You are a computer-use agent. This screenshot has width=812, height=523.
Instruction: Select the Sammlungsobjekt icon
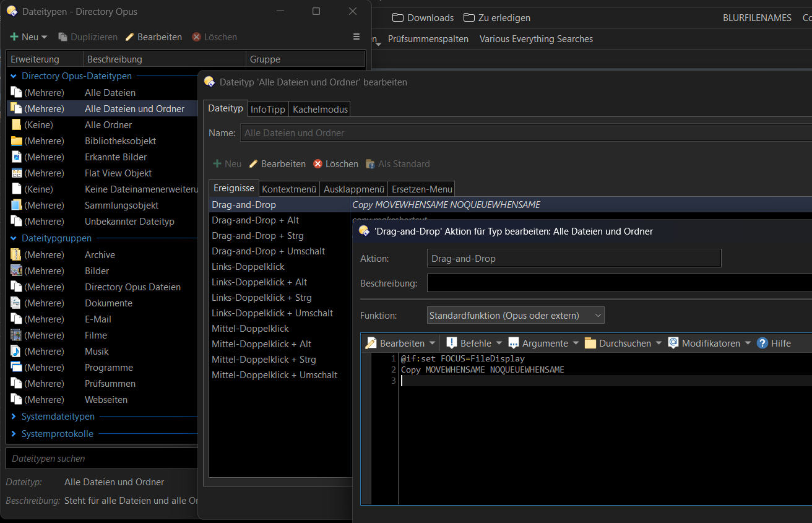[x=16, y=205]
